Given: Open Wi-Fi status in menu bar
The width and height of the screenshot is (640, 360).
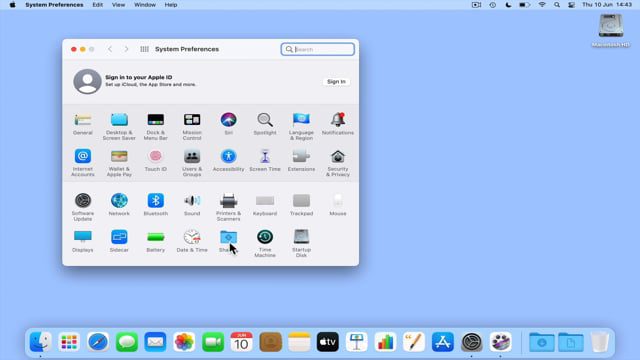Looking at the screenshot, I should tap(542, 5).
